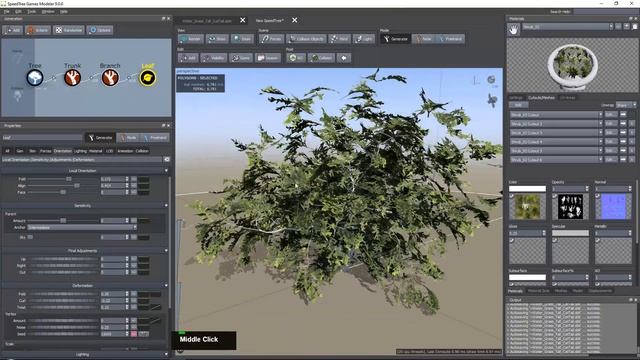Open the Forces scene tool
The height and width of the screenshot is (360, 640).
(272, 39)
